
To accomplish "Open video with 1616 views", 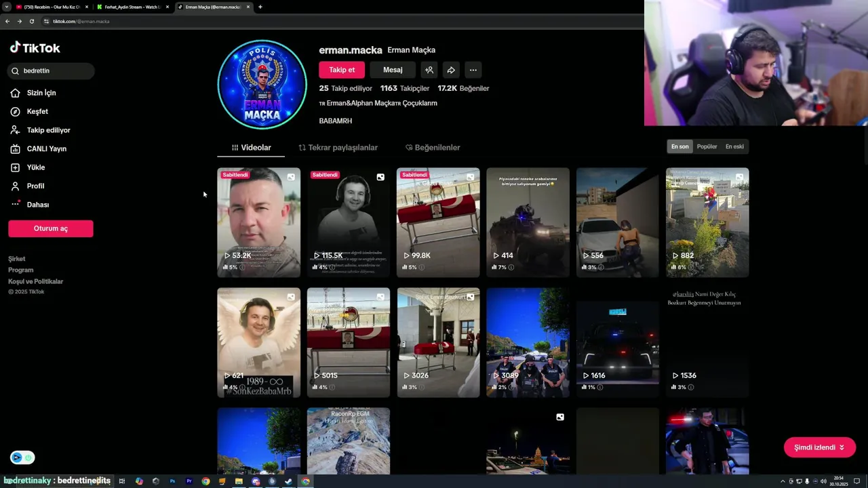I will (617, 342).
